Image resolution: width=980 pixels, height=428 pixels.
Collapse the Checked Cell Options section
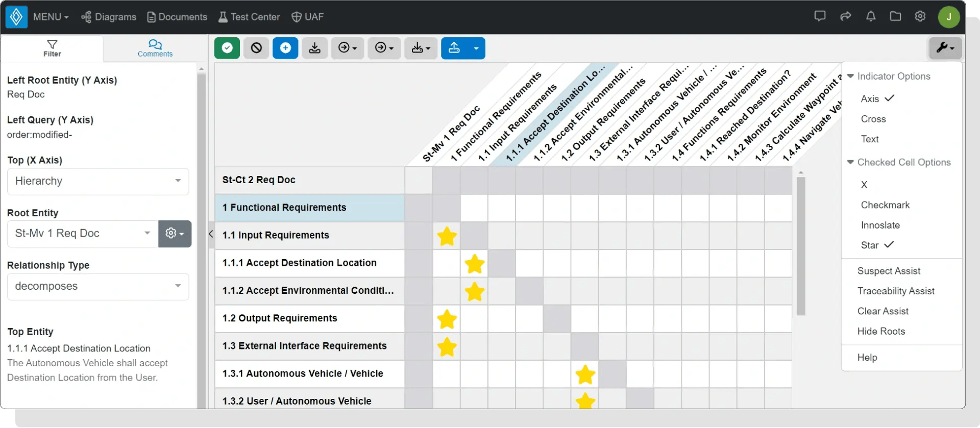pyautogui.click(x=899, y=162)
